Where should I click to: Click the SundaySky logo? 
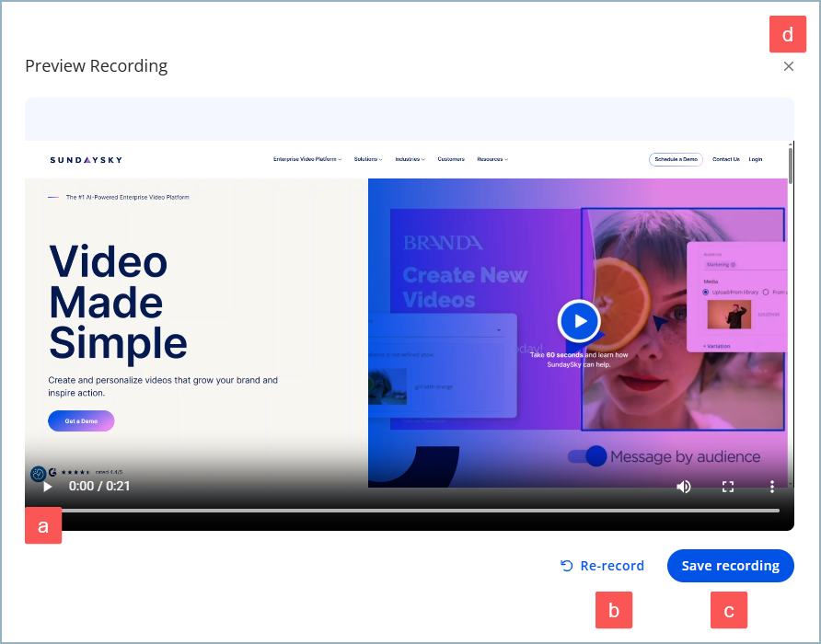[87, 160]
